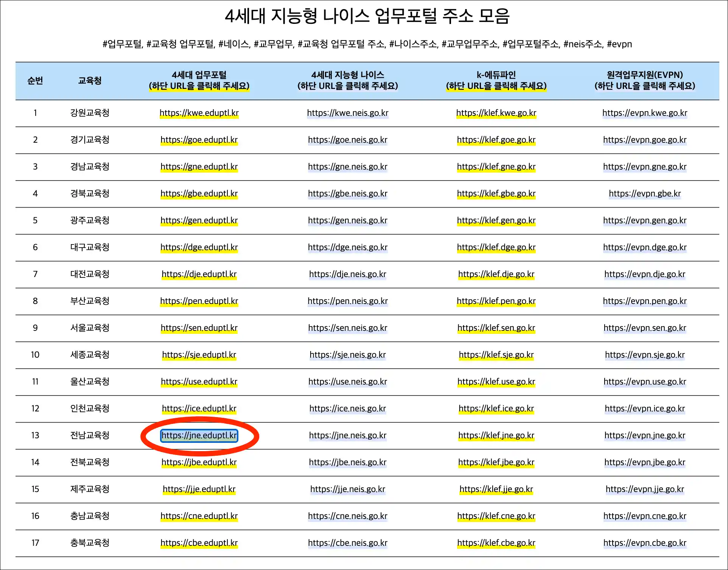The height and width of the screenshot is (570, 728).
Task: Click https://klef.pen.go.kr 부산 에듀파인
Action: 496,301
